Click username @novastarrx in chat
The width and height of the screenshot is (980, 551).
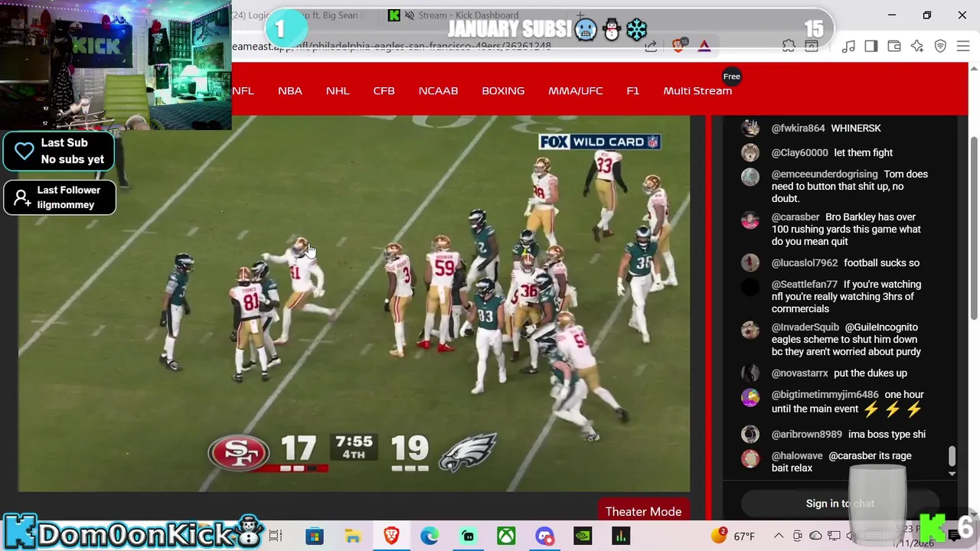tap(799, 373)
